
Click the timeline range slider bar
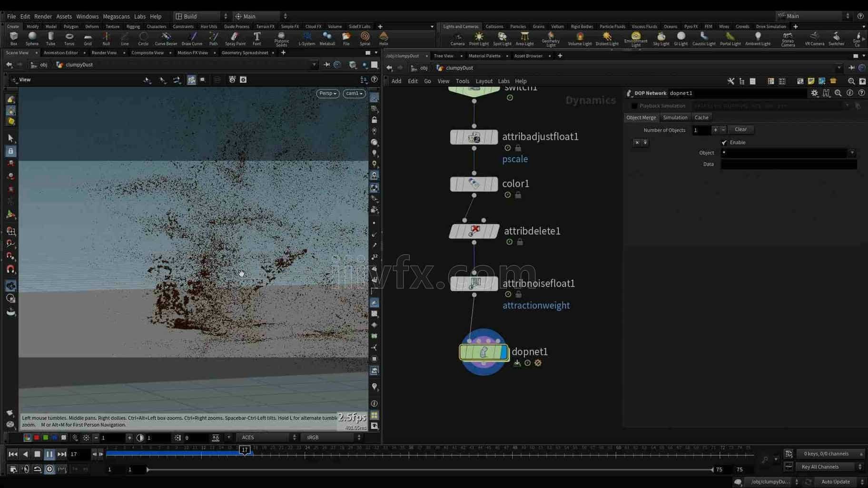[x=430, y=470]
